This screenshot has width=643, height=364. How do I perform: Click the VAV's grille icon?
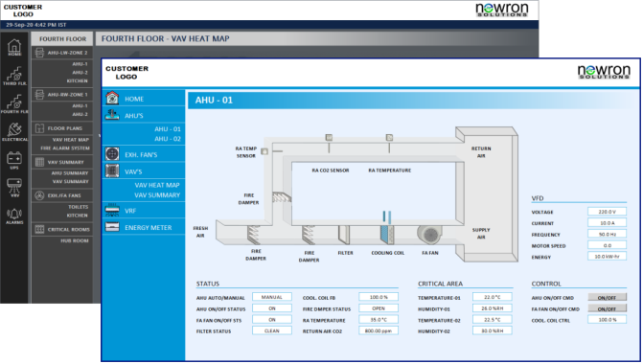(112, 171)
